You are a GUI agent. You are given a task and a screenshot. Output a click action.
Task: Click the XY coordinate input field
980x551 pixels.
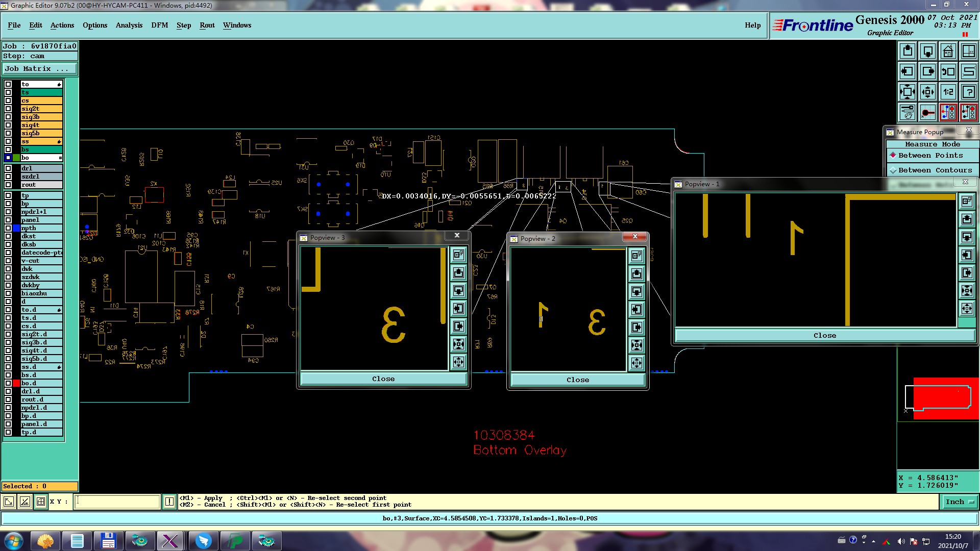tap(117, 502)
